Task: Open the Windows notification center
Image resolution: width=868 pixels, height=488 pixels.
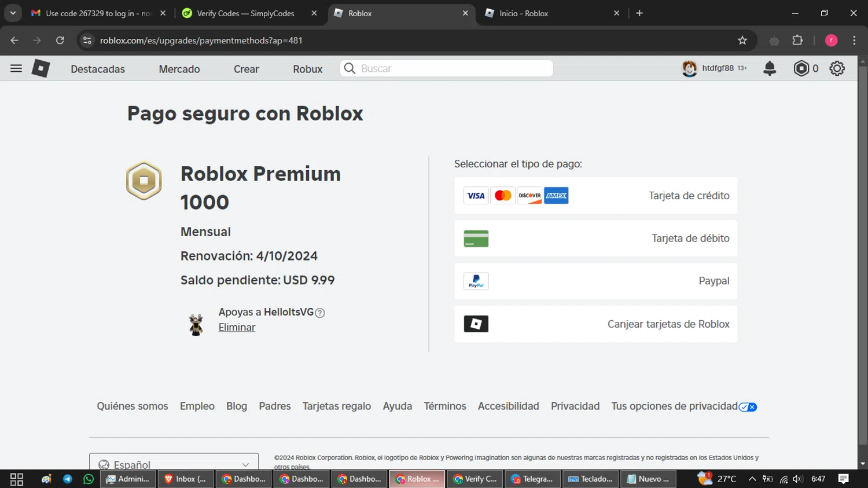Action: [844, 479]
